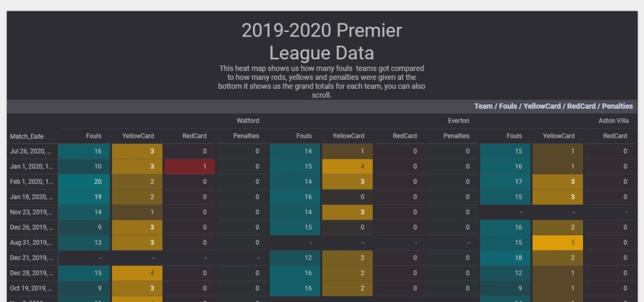Click the Nov 23, 2019 match date row

click(32, 213)
